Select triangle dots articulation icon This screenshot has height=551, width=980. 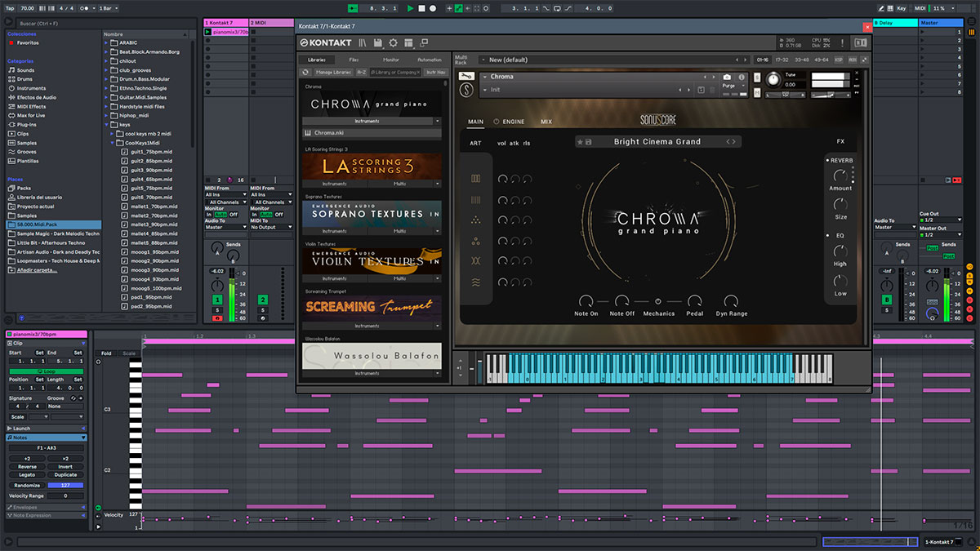tap(476, 220)
